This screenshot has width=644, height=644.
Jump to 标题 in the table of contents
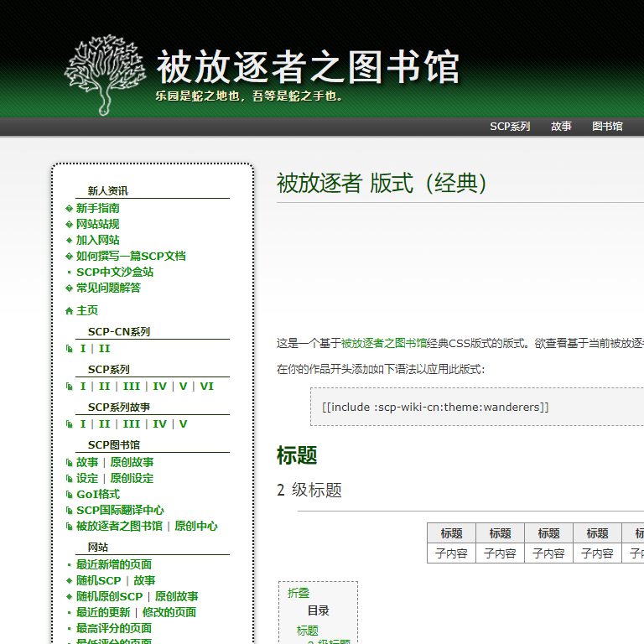308,631
